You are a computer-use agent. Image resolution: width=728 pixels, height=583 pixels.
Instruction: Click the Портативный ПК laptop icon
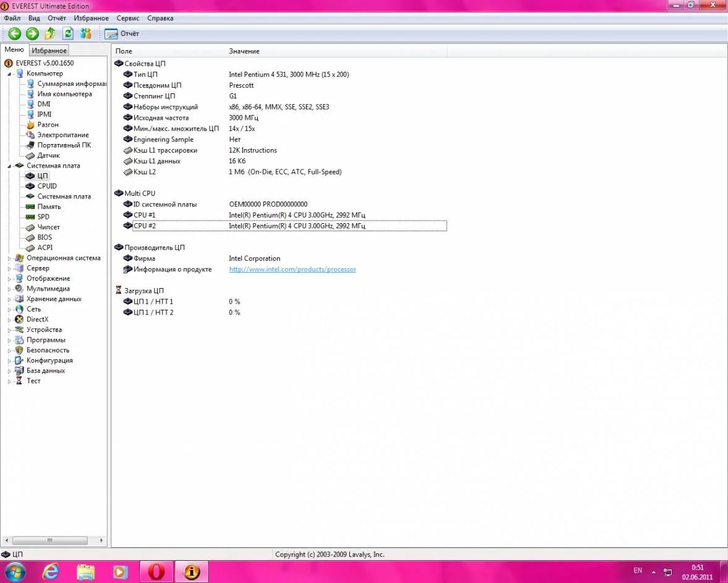pyautogui.click(x=30, y=145)
